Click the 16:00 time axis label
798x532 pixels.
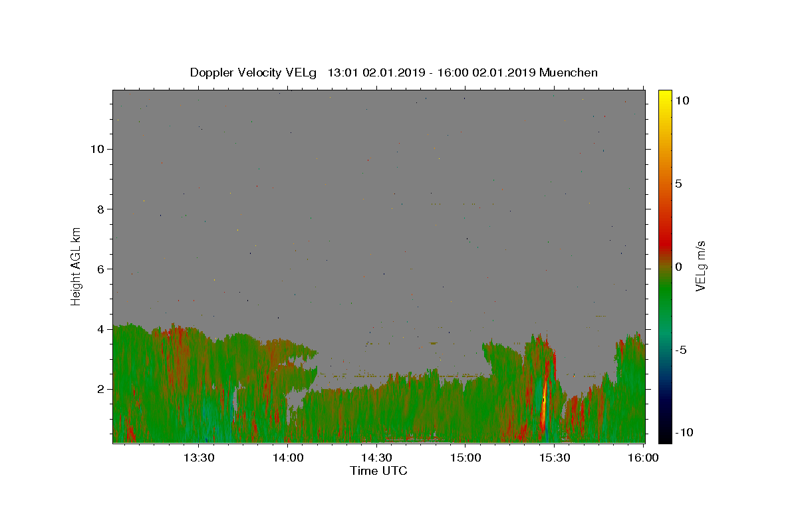[642, 458]
